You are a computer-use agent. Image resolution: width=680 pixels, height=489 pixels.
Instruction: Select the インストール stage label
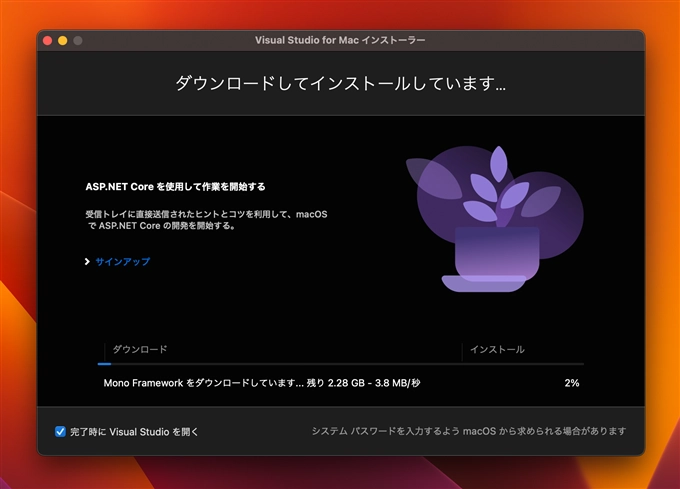(x=497, y=349)
